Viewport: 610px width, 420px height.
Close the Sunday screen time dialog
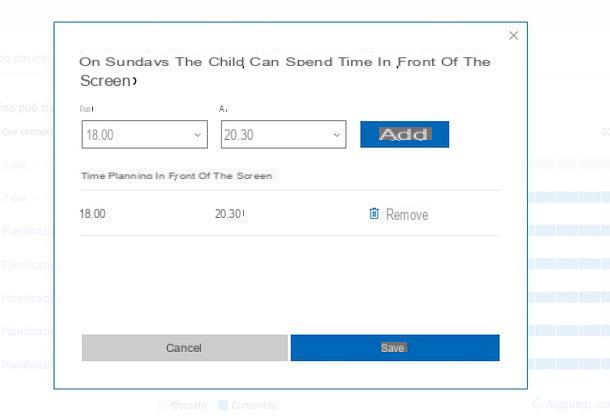pos(514,36)
